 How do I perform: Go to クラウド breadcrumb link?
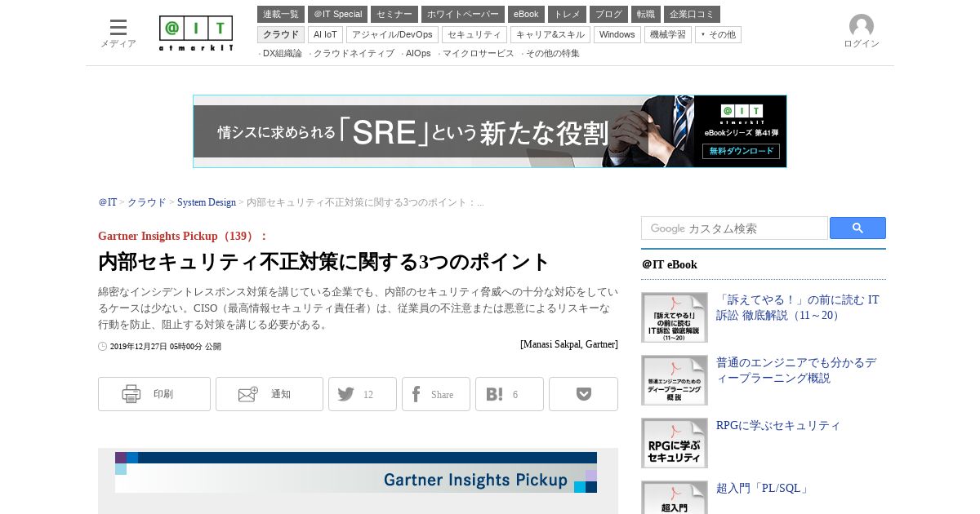click(x=147, y=202)
